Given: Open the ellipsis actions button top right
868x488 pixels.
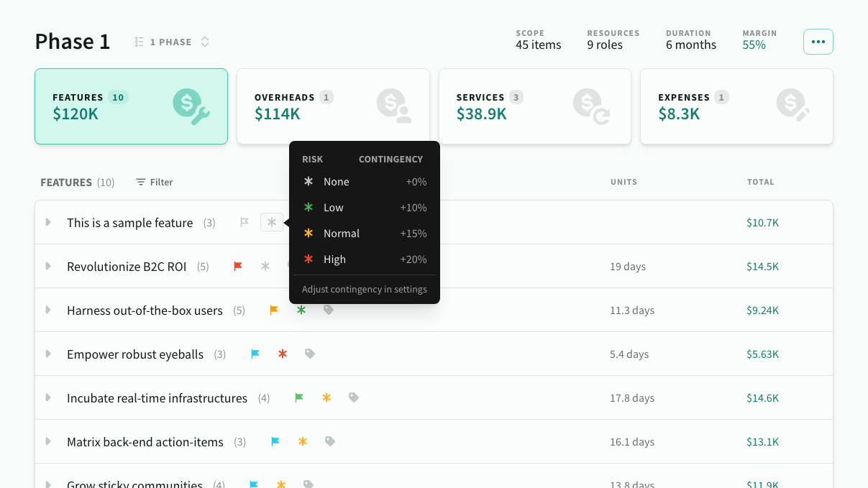Looking at the screenshot, I should [x=818, y=41].
